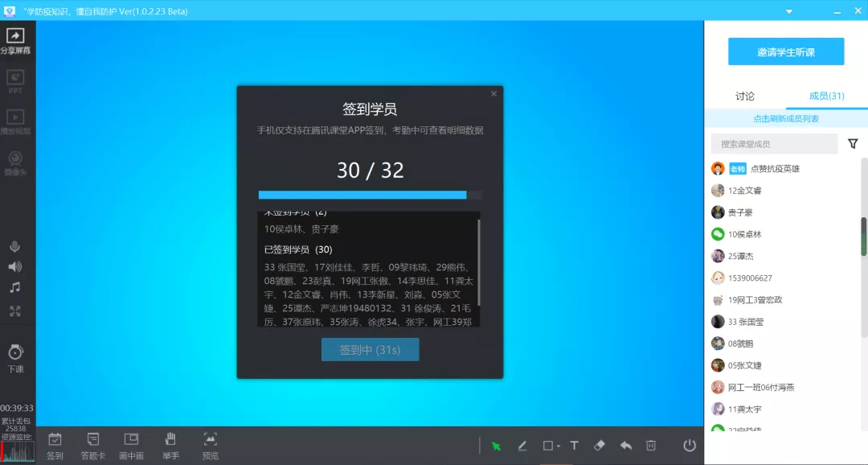Screen dimensions: 868x465
Task: Click the 邀请学生听课 invite button
Action: pyautogui.click(x=786, y=51)
